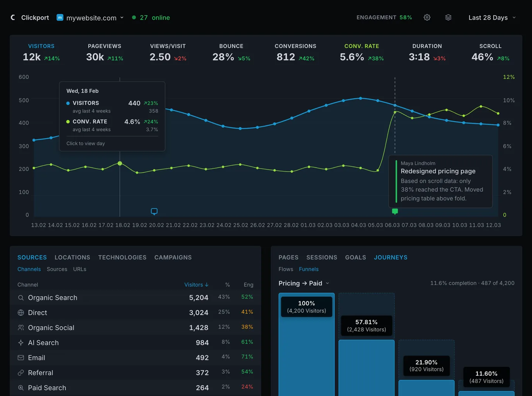Open the Direct channel row

[x=135, y=313]
